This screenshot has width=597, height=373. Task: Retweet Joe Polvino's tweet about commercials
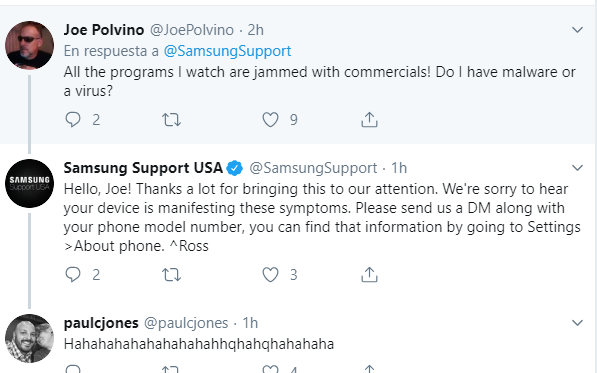point(171,120)
